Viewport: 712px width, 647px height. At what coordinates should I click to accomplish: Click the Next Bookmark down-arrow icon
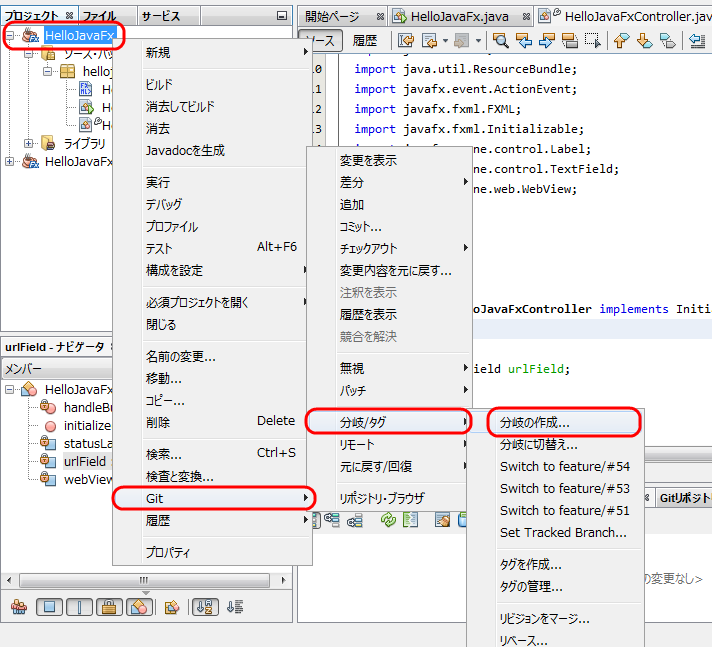[x=644, y=40]
